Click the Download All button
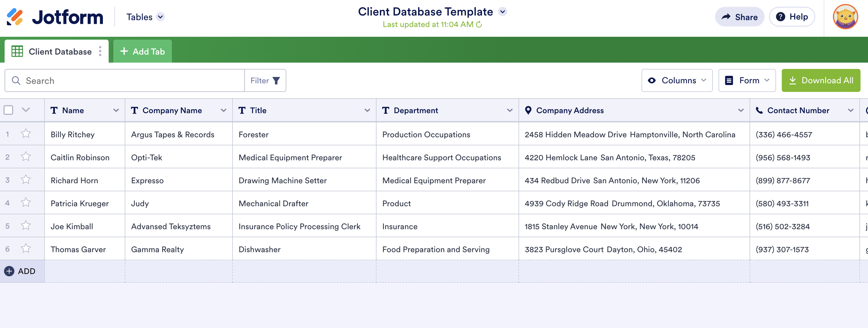The image size is (868, 328). coord(821,80)
